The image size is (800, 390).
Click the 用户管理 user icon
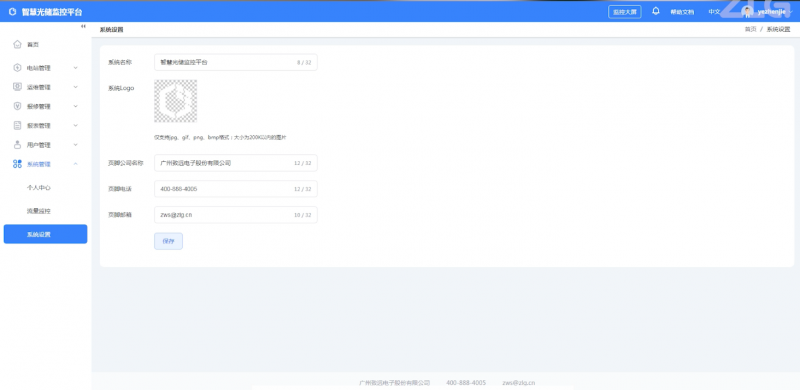tap(17, 145)
